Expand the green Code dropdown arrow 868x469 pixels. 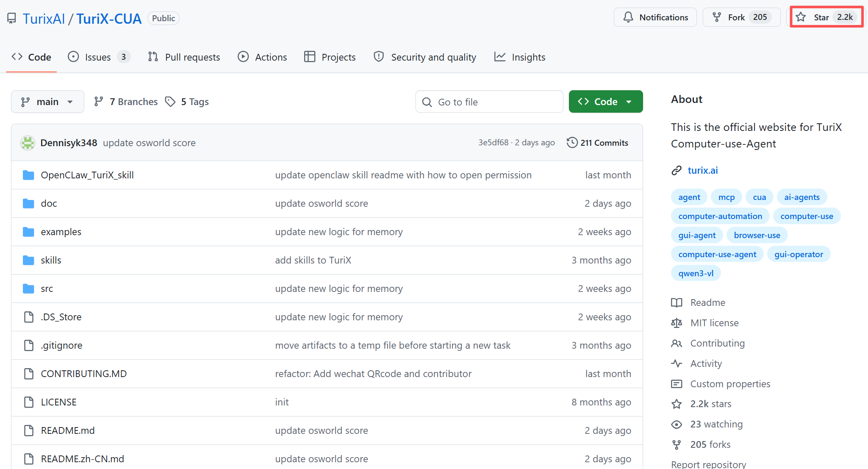point(629,102)
